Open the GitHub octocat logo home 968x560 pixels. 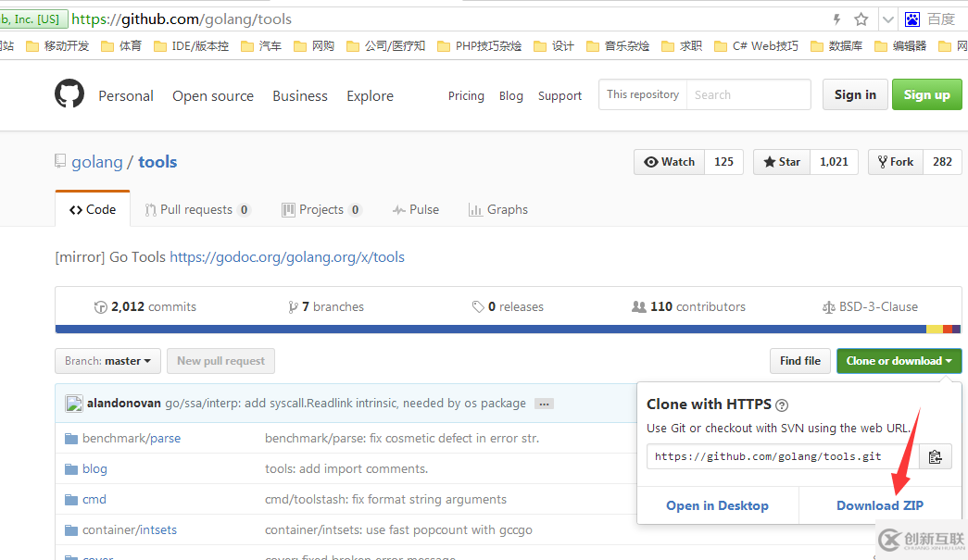69,93
